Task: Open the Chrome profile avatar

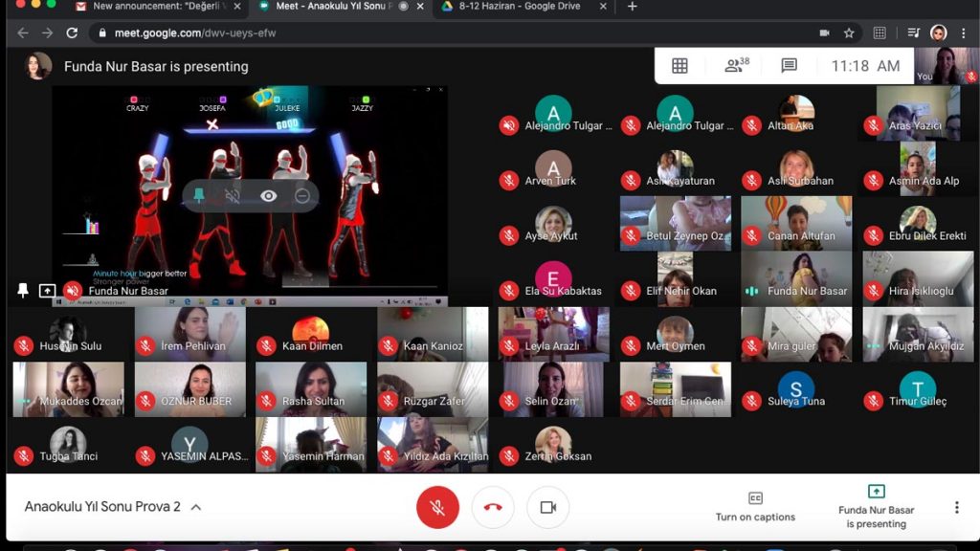Action: pos(938,33)
